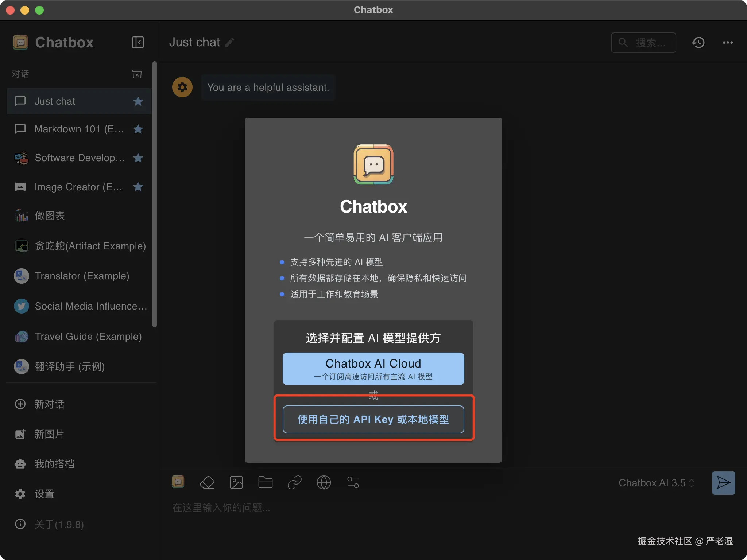This screenshot has height=560, width=747.
Task: Select 我的搭档 in sidebar menu
Action: click(54, 464)
